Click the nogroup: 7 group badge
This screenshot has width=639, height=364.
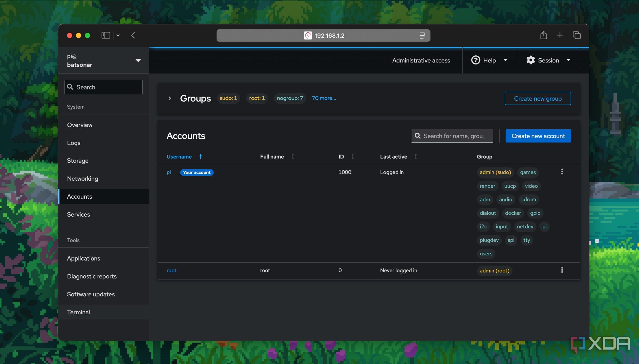[290, 98]
